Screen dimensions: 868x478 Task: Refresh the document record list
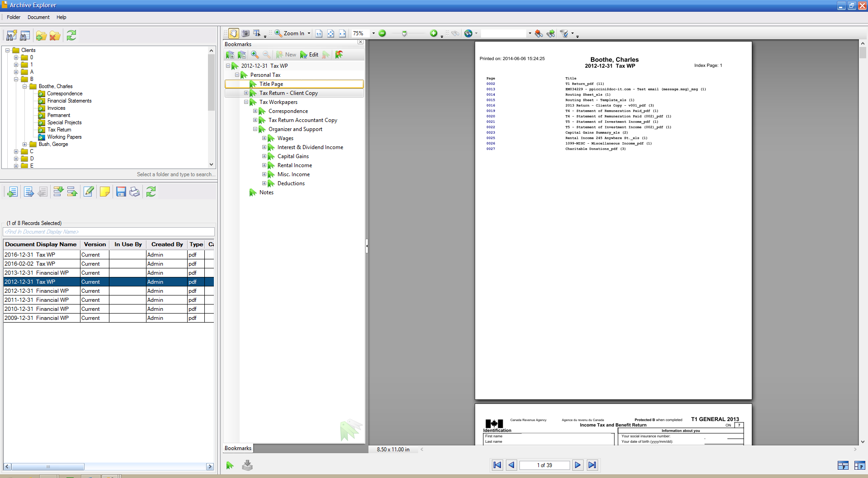(151, 192)
